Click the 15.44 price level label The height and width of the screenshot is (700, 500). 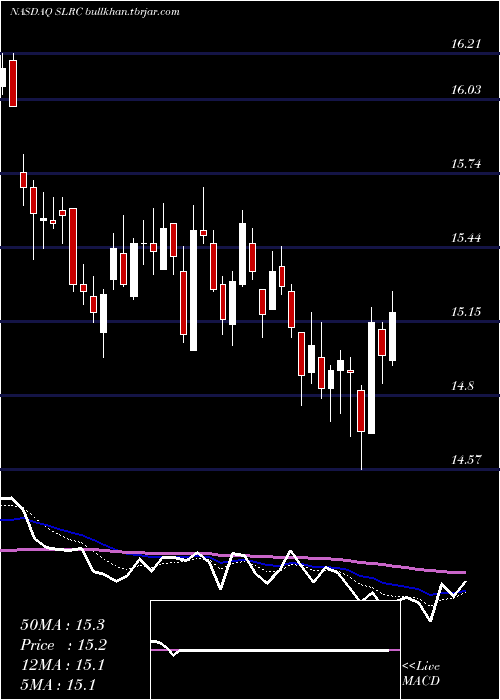pos(466,238)
